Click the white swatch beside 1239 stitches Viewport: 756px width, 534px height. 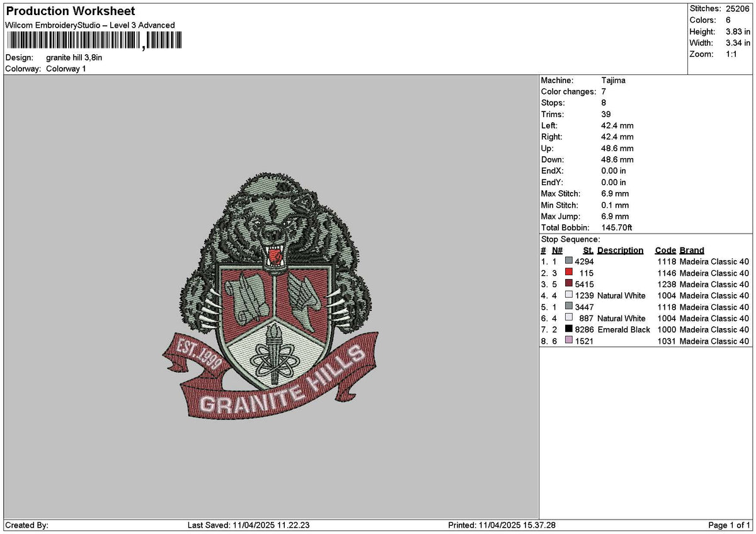[x=569, y=295]
